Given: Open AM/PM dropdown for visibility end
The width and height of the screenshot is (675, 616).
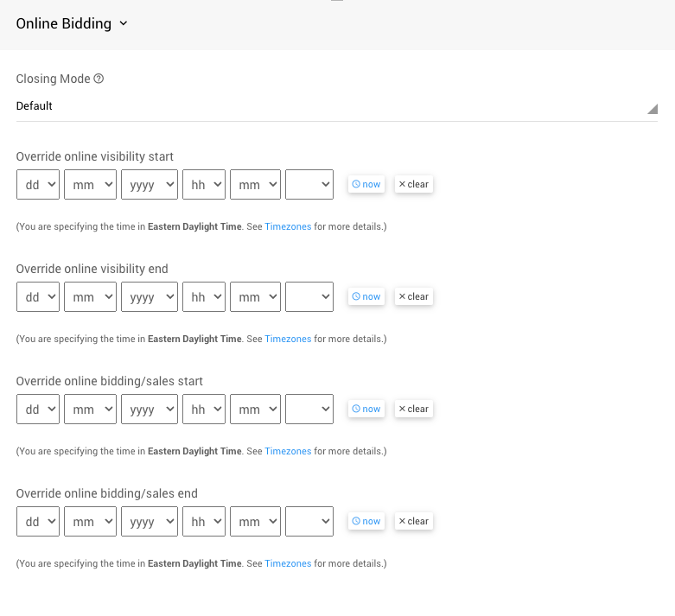Looking at the screenshot, I should coord(309,296).
